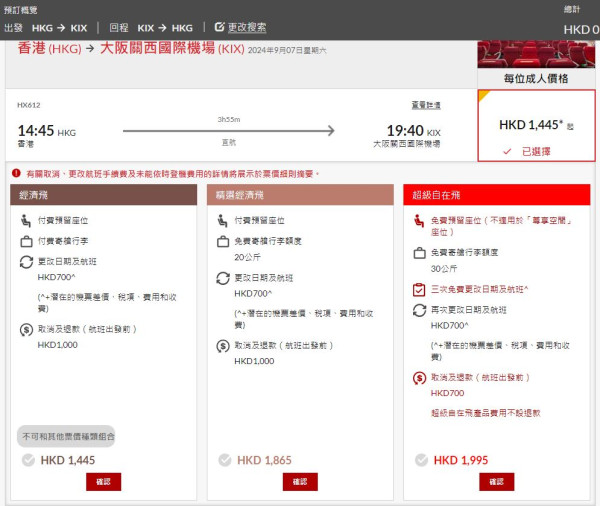Select the HKD 1,445 price box
The height and width of the screenshot is (506, 600).
536,126
